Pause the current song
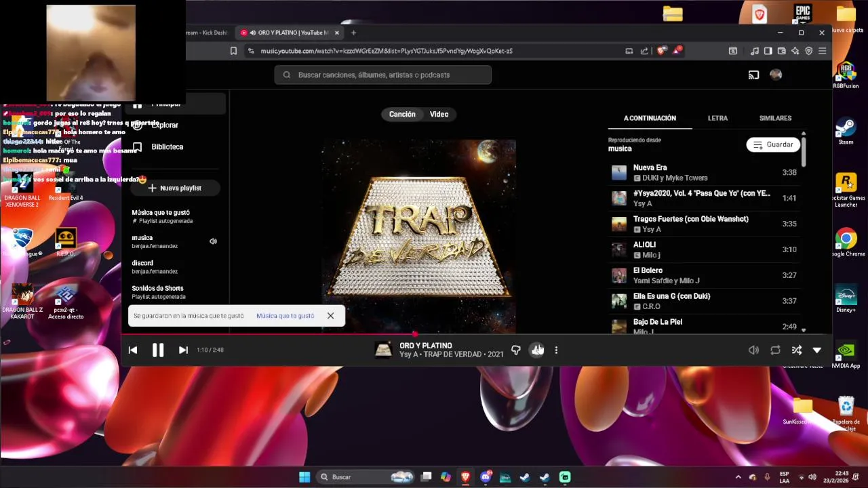 pyautogui.click(x=157, y=350)
